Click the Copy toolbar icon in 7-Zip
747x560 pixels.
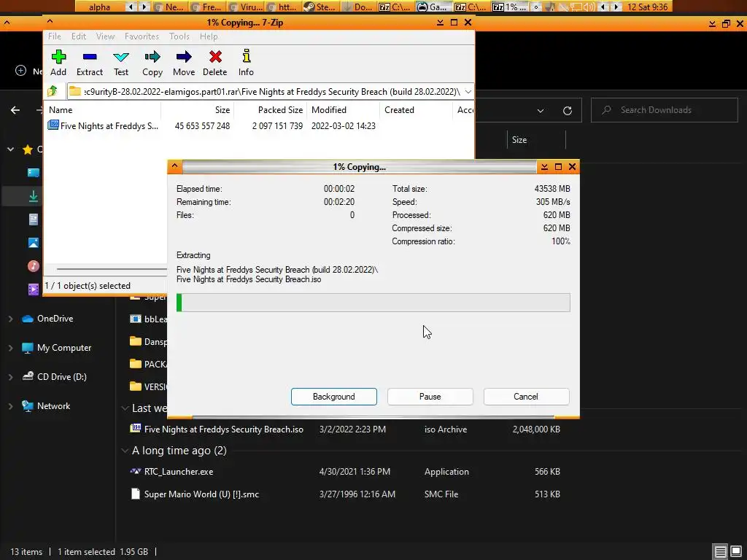tap(152, 57)
